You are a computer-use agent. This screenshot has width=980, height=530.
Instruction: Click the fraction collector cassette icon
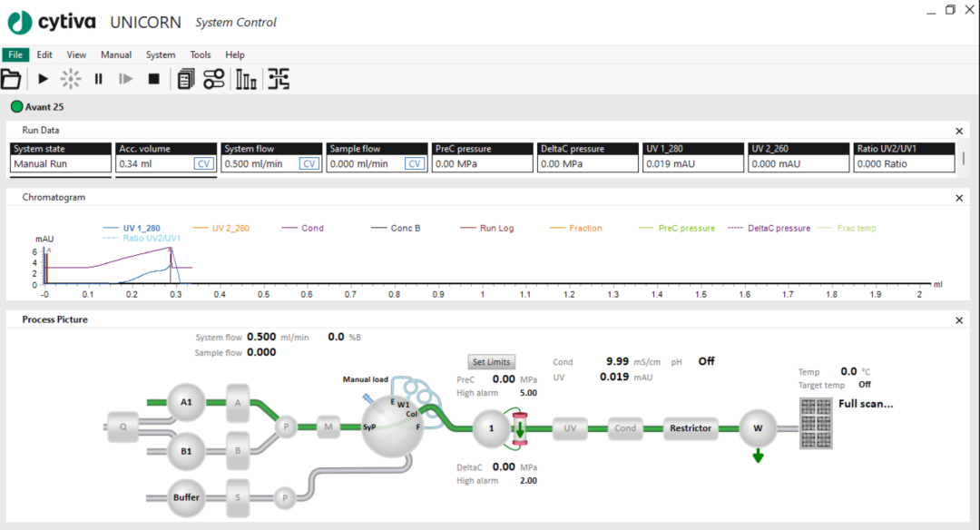[816, 423]
